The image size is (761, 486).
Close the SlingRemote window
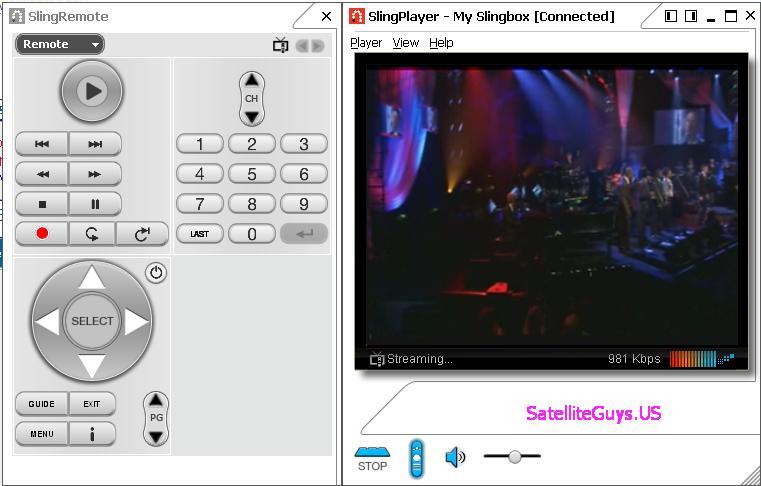(327, 16)
